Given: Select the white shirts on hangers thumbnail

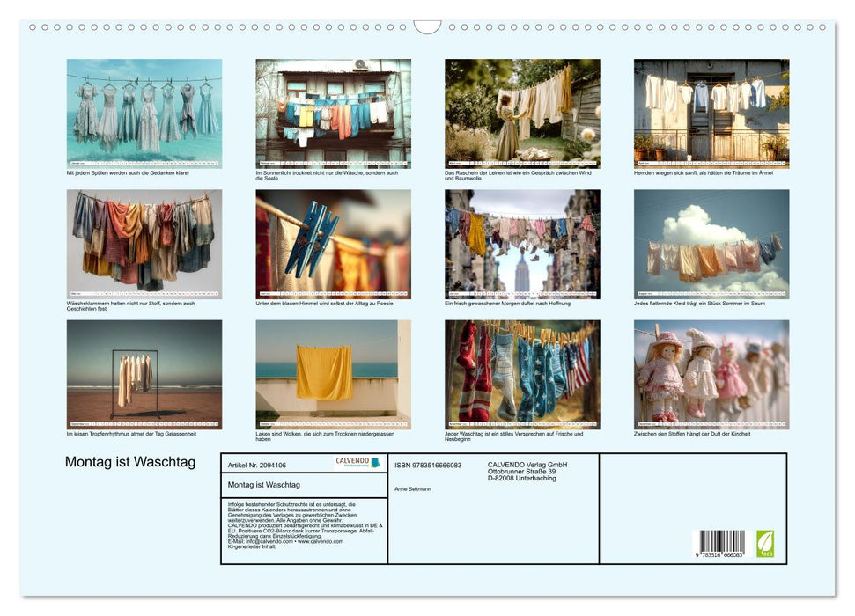Looking at the screenshot, I should tap(711, 114).
